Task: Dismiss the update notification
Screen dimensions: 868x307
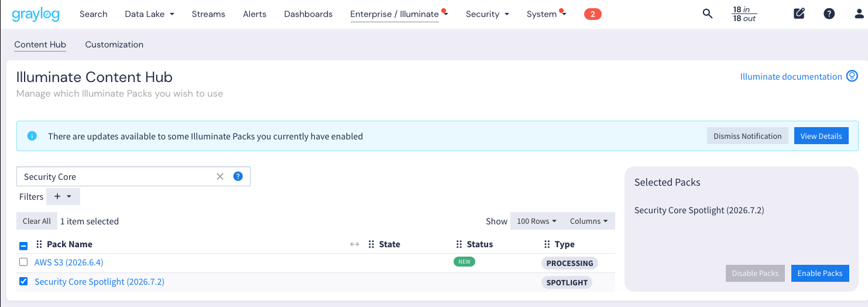Action: pos(747,136)
